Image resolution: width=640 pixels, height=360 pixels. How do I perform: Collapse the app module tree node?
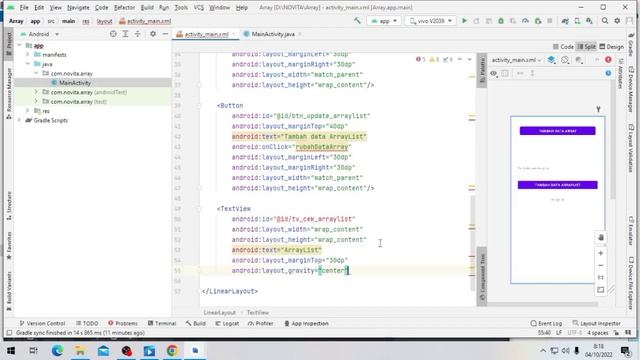tap(20, 45)
